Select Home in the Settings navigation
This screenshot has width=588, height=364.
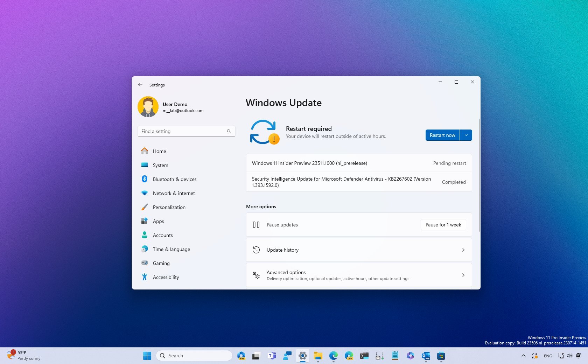159,151
